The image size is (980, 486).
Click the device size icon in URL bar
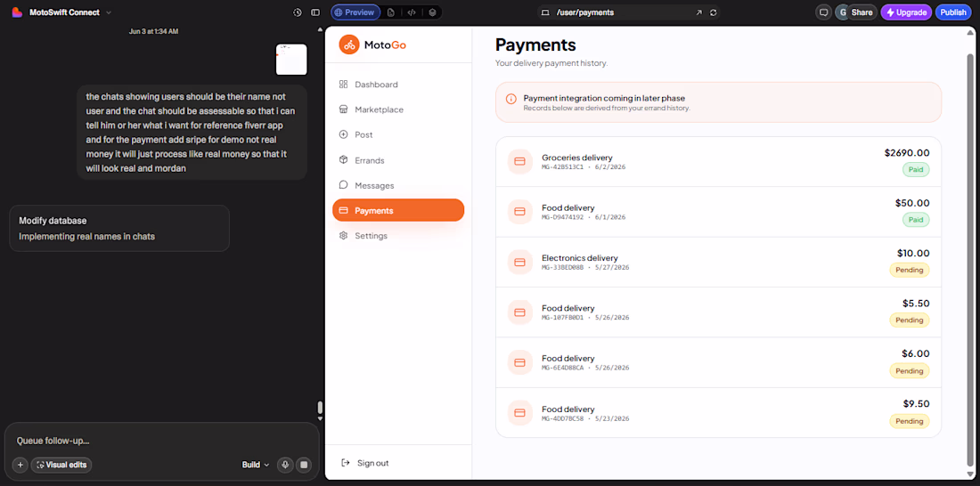pyautogui.click(x=545, y=12)
